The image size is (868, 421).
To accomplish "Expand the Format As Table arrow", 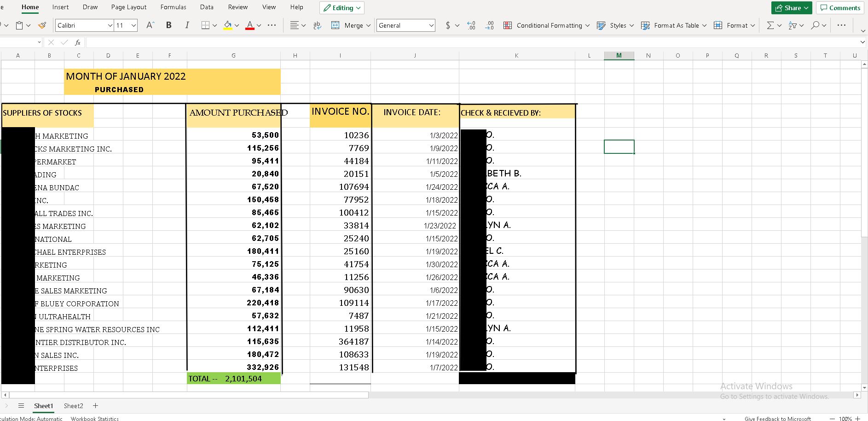I will [x=704, y=25].
